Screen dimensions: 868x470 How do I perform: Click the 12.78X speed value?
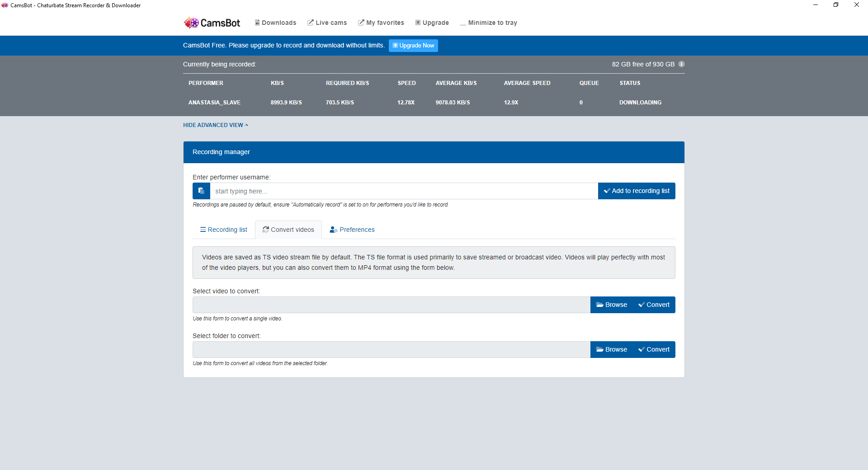click(406, 103)
